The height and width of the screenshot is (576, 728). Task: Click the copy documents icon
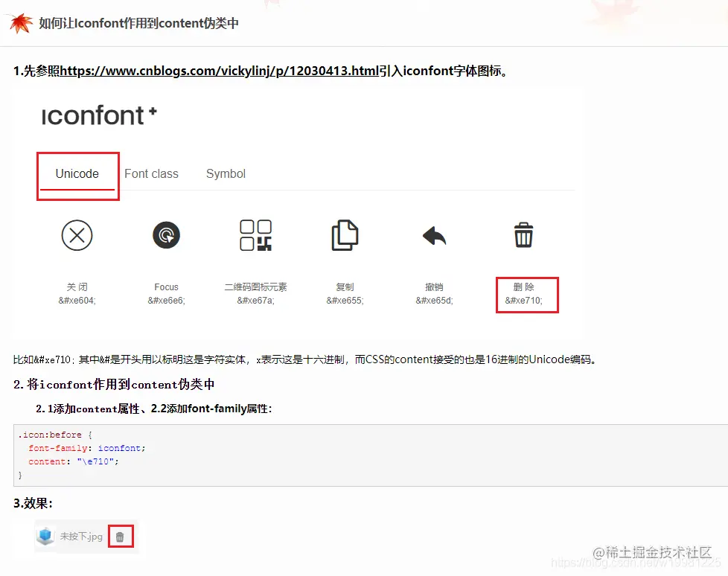tap(345, 235)
